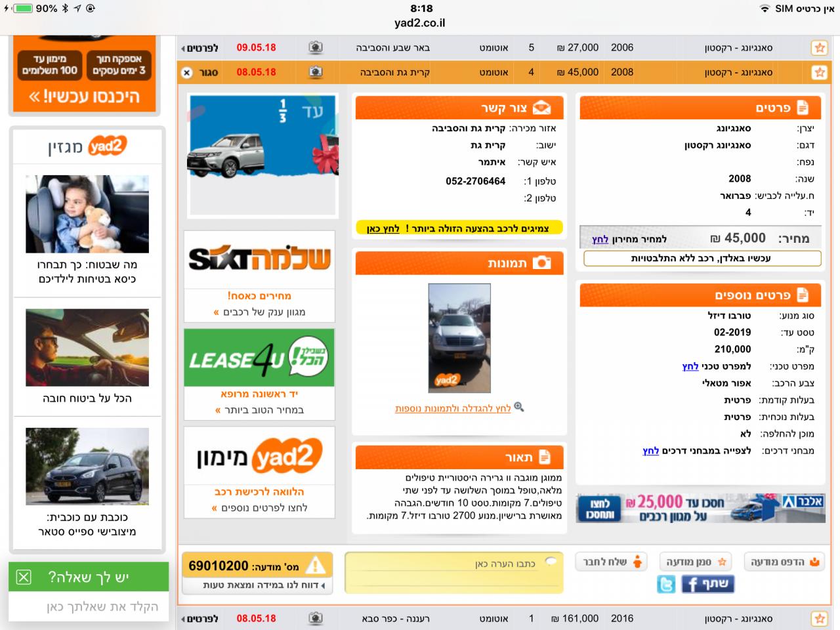Toggle favorite star on the 27,000 listing

[819, 48]
